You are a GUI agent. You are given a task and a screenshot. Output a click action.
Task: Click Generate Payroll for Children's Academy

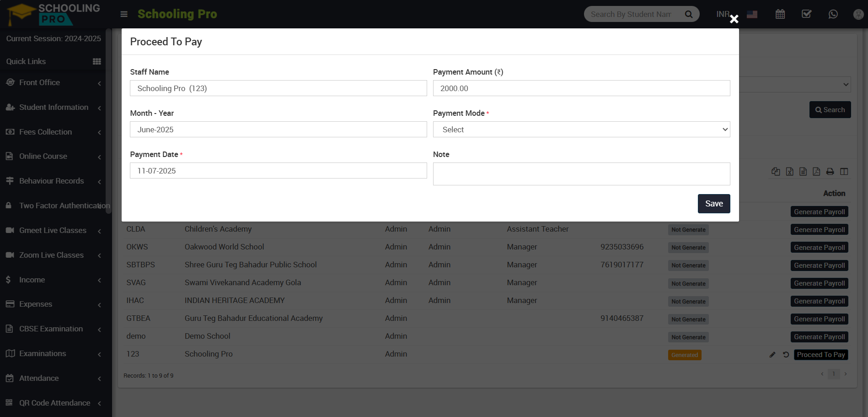pyautogui.click(x=820, y=230)
